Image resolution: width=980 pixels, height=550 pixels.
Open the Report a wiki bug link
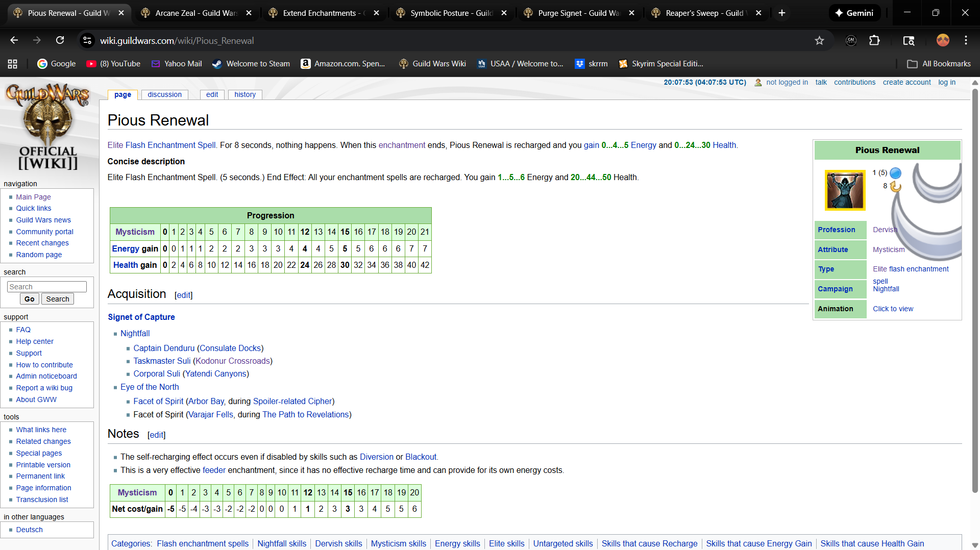point(44,388)
